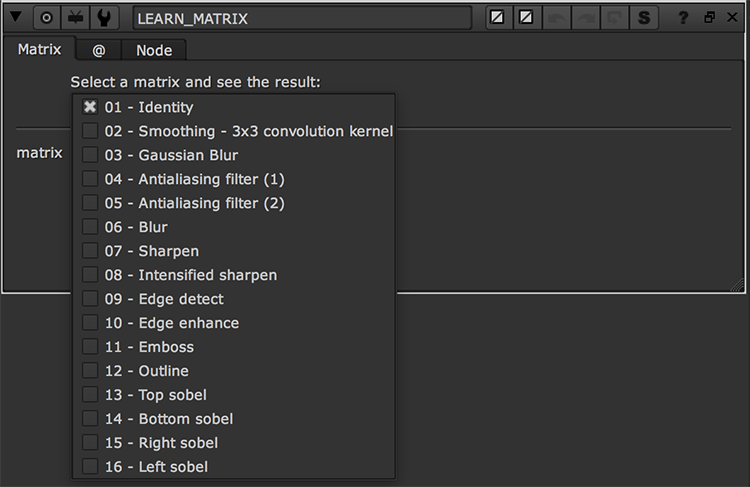The width and height of the screenshot is (750, 487).
Task: Click the S script icon in header
Action: (x=644, y=18)
